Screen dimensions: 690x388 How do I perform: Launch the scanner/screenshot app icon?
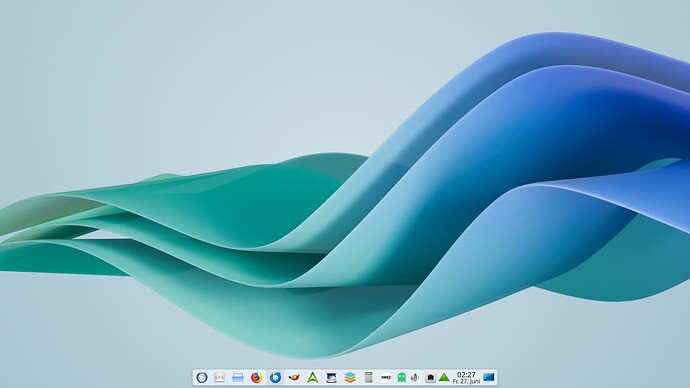point(331,377)
